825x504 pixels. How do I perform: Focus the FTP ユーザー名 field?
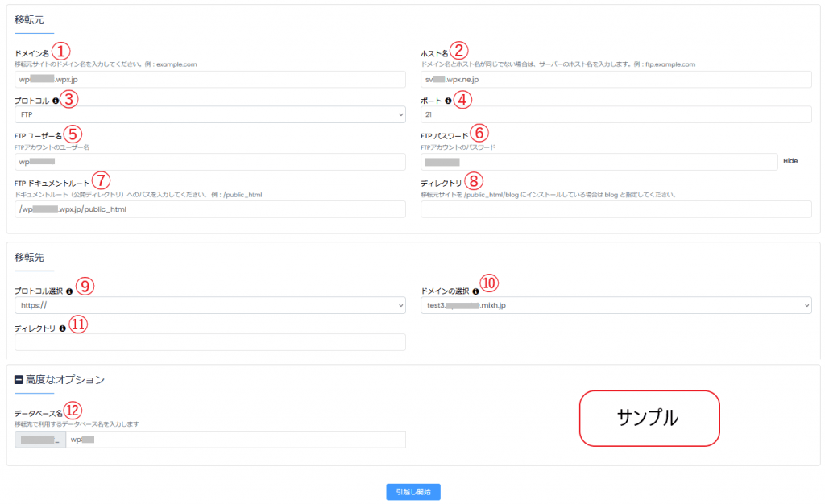209,162
